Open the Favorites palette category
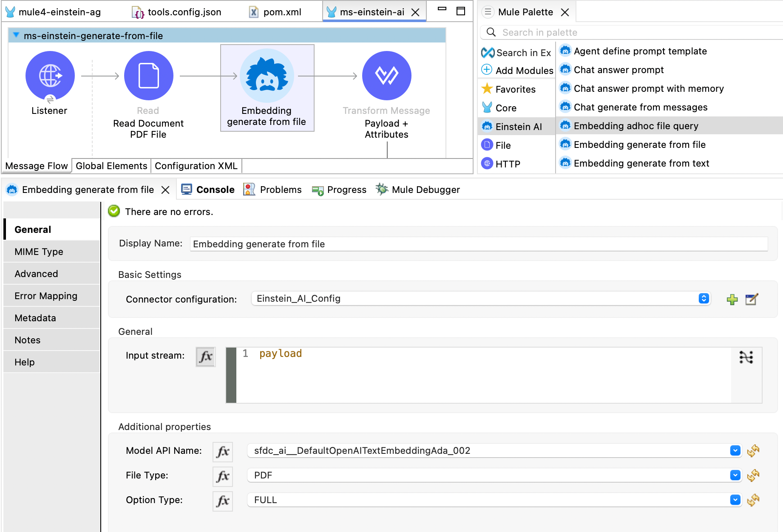This screenshot has height=532, width=783. (509, 89)
